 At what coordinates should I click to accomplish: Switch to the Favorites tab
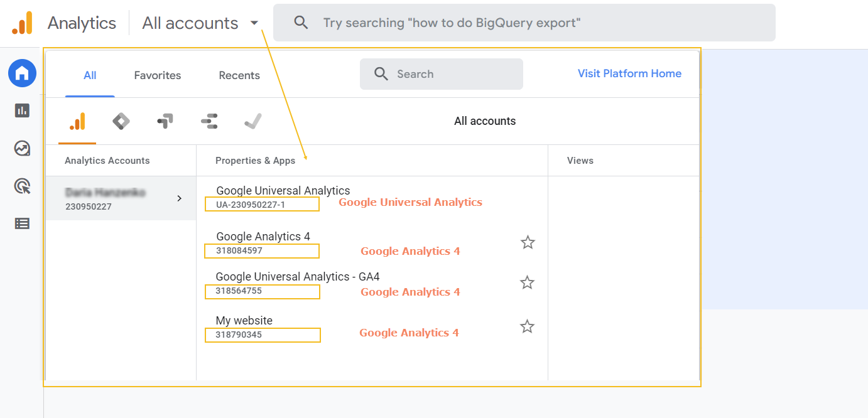coord(158,75)
